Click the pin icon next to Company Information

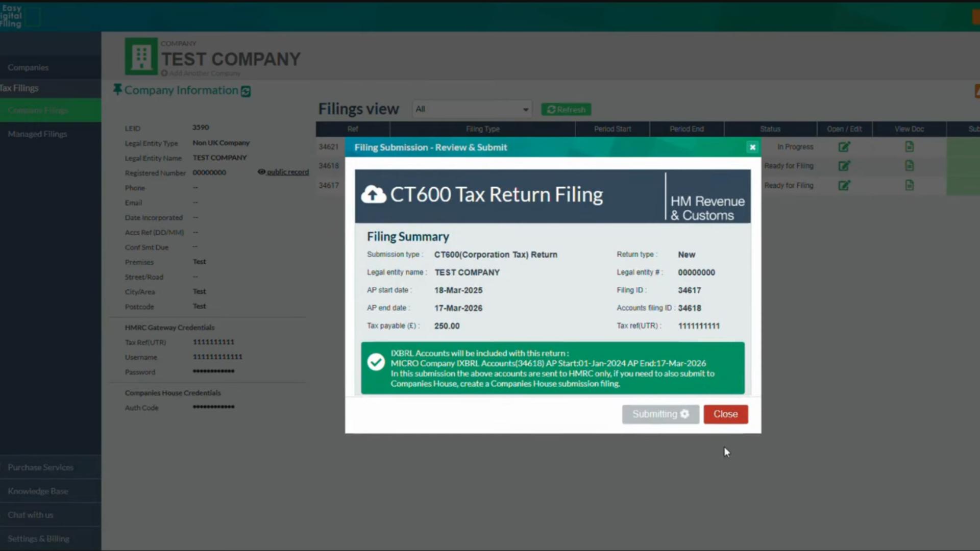tap(117, 89)
